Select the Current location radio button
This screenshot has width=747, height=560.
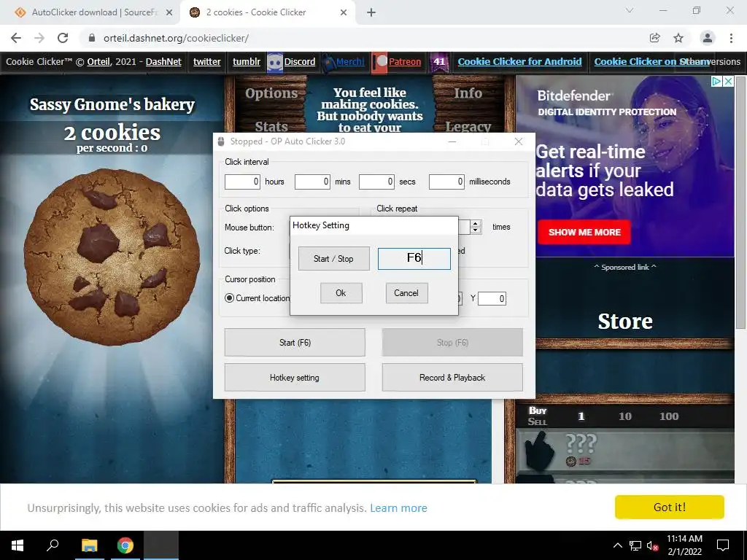tap(229, 298)
